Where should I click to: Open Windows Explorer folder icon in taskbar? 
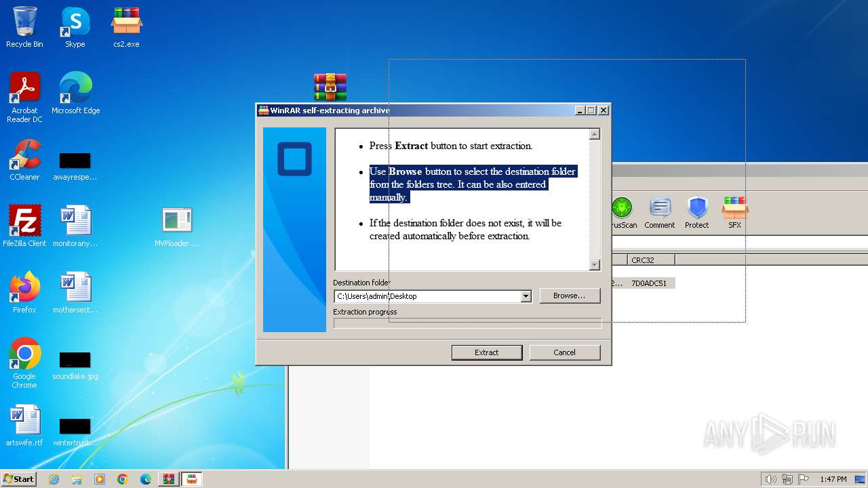(x=77, y=479)
